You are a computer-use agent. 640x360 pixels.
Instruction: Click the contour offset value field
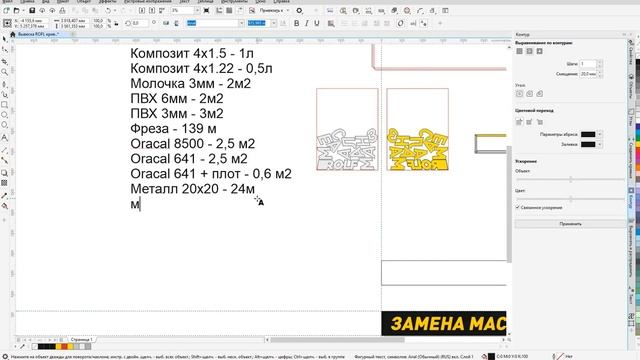coord(588,74)
